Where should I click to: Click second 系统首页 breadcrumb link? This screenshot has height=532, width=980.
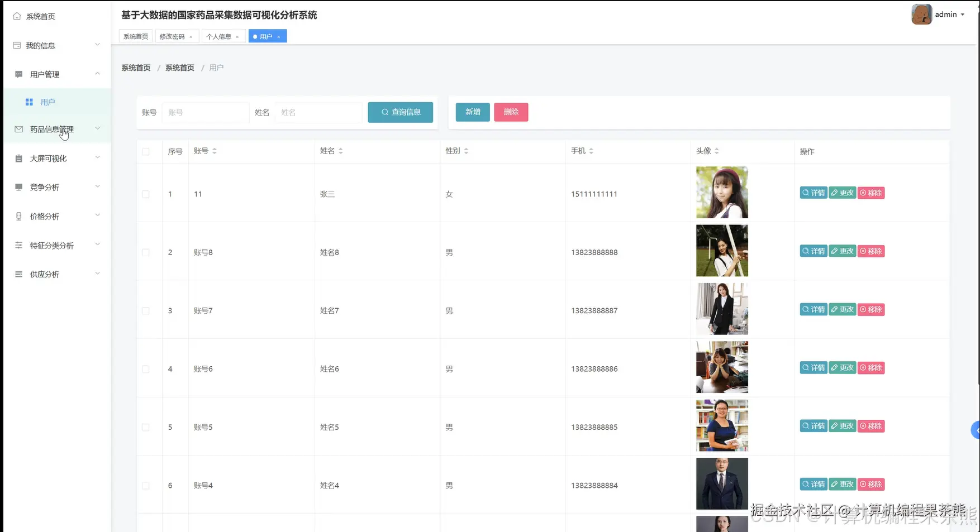pyautogui.click(x=180, y=68)
